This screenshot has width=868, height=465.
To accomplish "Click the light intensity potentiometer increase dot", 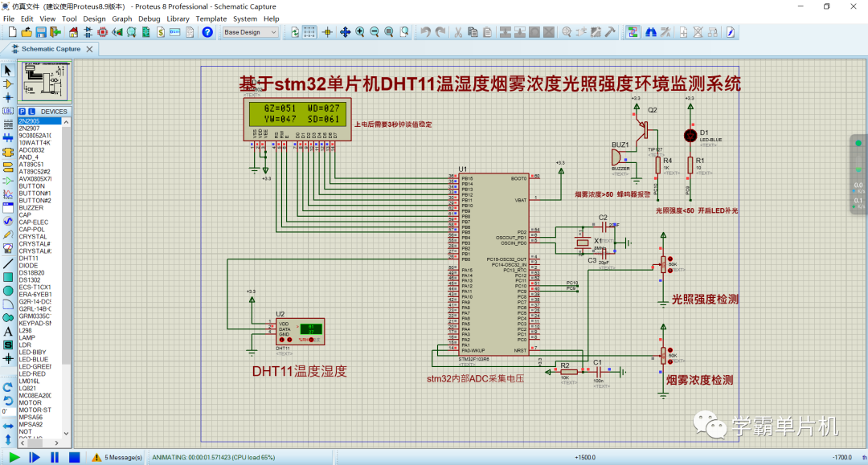I will coord(670,259).
